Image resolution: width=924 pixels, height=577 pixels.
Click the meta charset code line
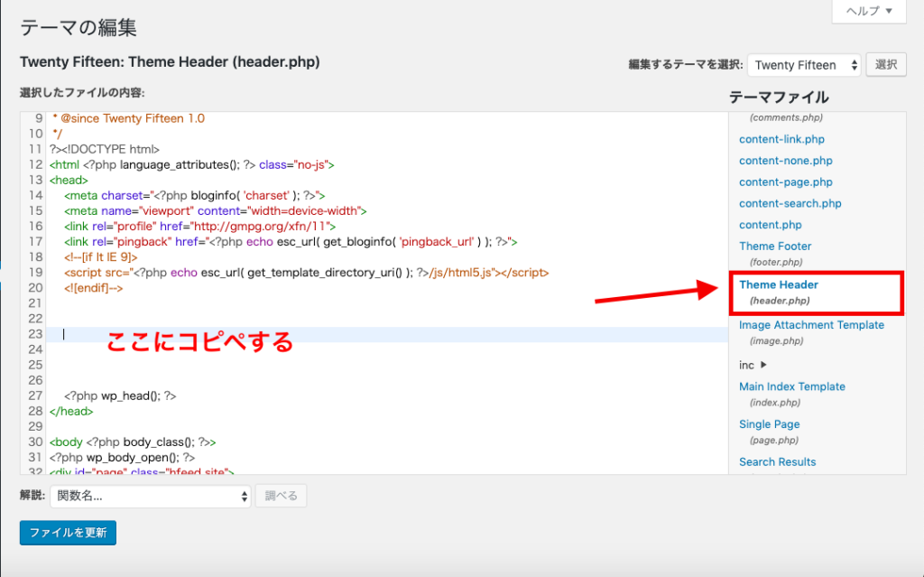195,195
